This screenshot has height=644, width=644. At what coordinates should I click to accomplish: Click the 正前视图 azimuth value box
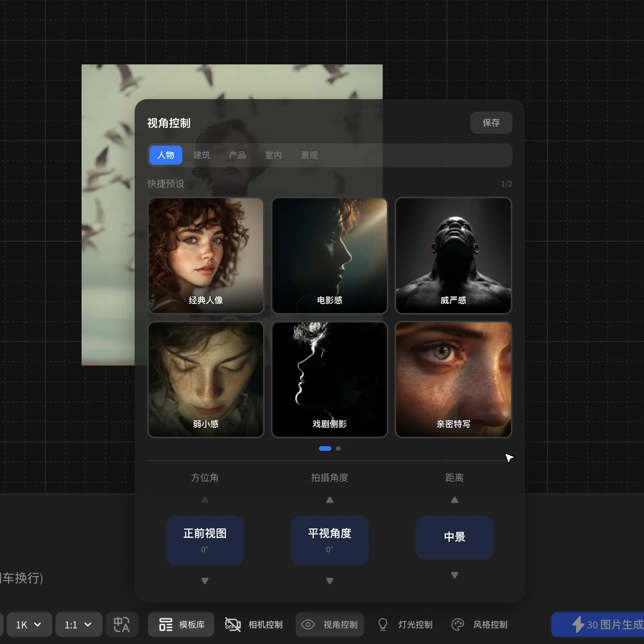pyautogui.click(x=205, y=540)
